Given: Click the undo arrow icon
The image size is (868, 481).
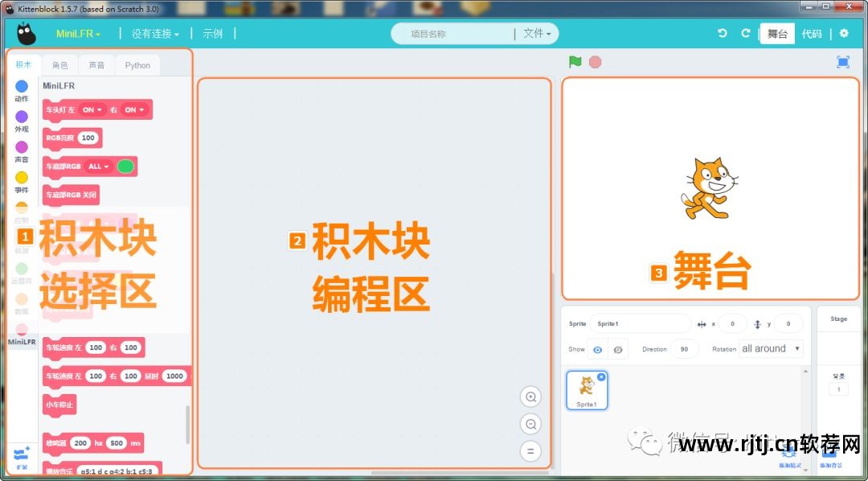Looking at the screenshot, I should pyautogui.click(x=723, y=33).
